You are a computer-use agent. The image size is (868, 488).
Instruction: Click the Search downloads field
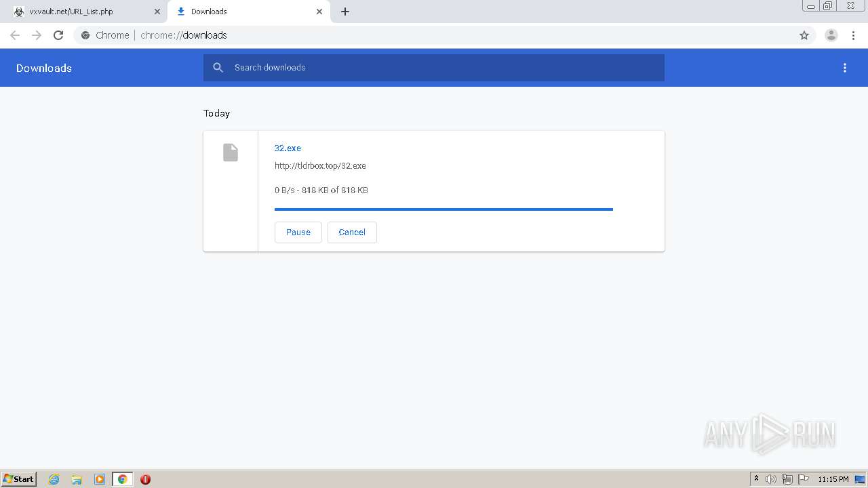[434, 68]
